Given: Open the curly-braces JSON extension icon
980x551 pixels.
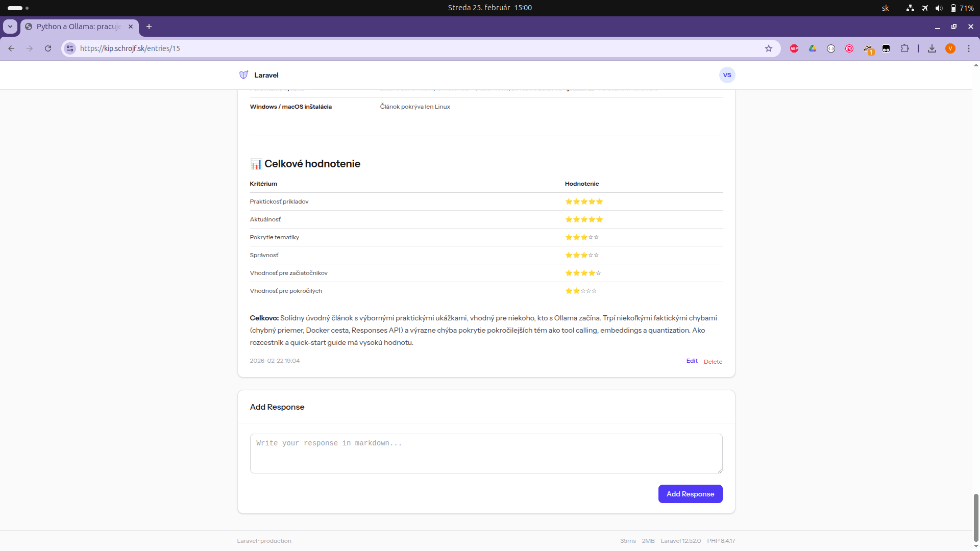Looking at the screenshot, I should pos(831,48).
